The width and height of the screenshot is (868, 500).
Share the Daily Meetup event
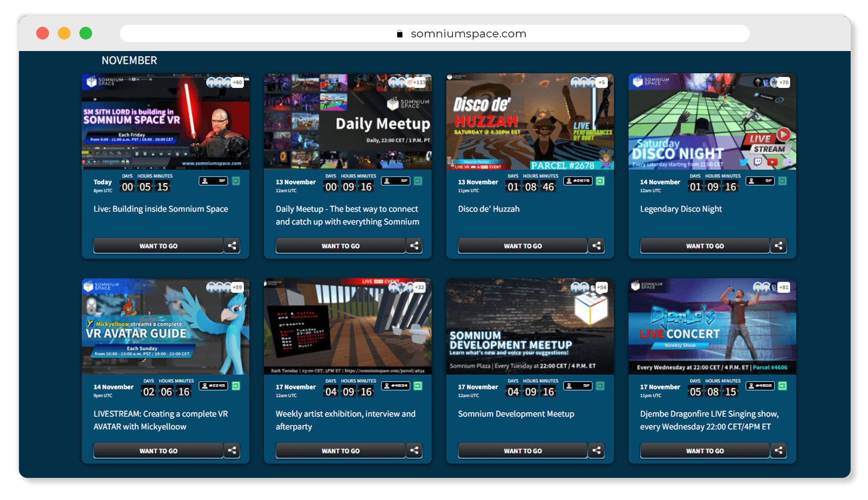pyautogui.click(x=415, y=246)
